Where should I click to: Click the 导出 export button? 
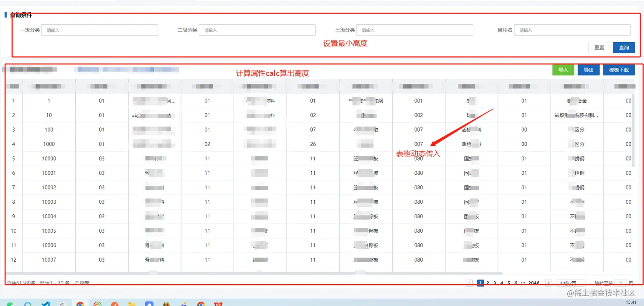589,69
